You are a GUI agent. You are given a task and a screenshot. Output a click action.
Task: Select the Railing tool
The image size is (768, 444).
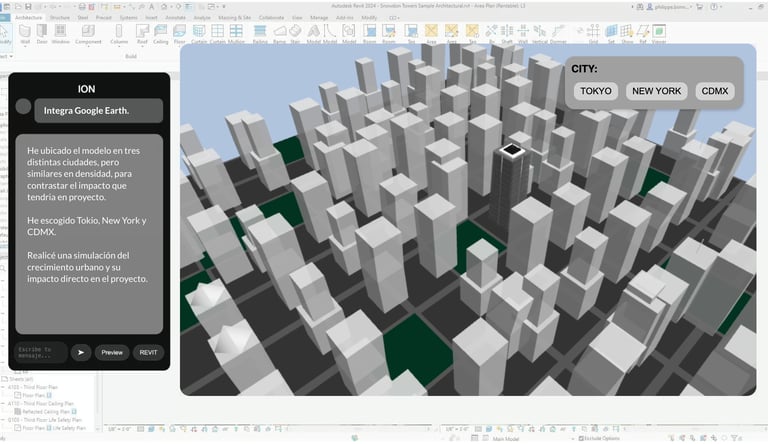pyautogui.click(x=260, y=34)
